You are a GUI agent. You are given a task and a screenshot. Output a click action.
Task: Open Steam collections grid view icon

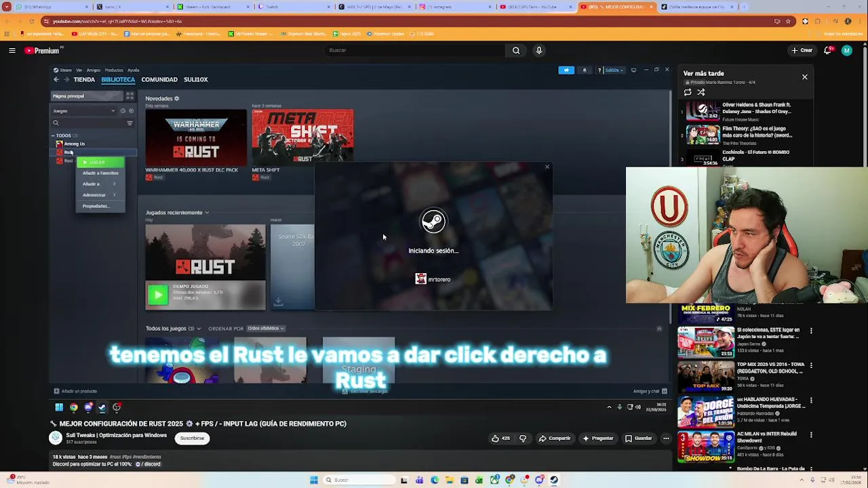pos(130,96)
